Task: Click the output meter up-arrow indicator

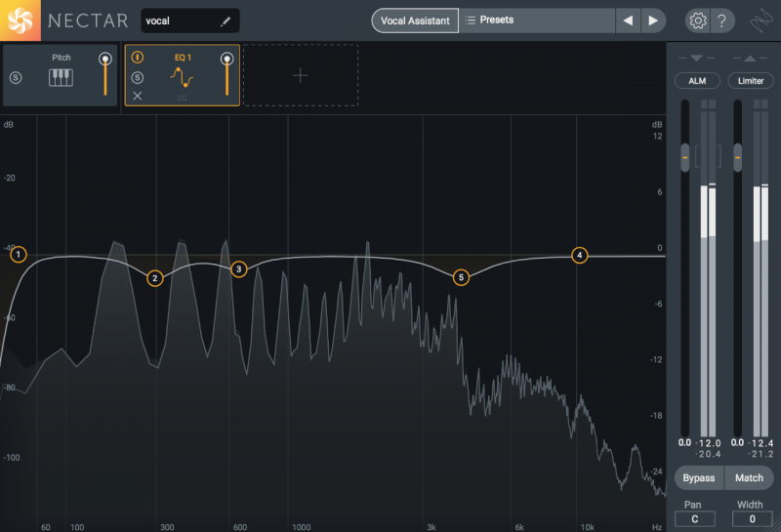Action: pos(750,59)
